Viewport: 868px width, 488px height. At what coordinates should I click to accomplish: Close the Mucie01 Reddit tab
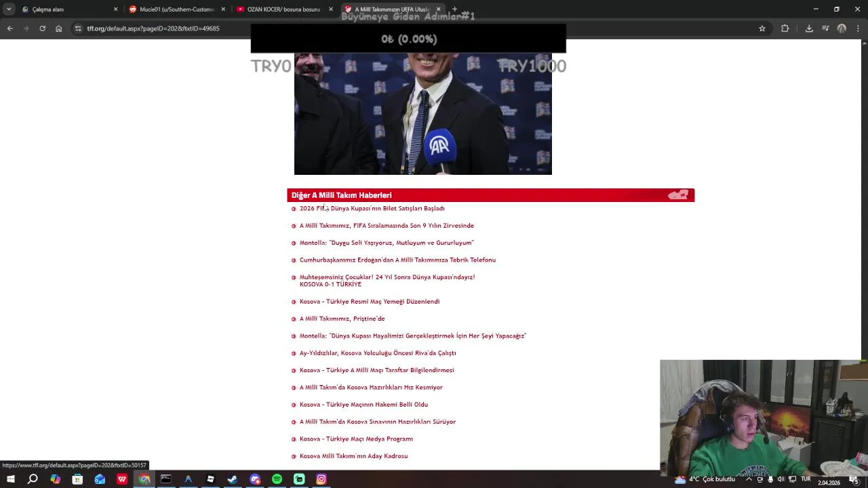[x=223, y=9]
